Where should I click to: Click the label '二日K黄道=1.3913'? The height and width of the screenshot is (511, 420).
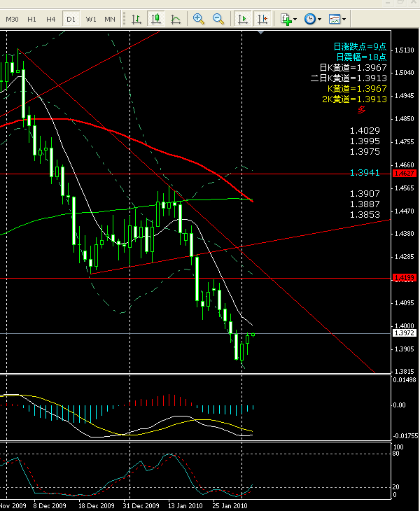click(x=349, y=78)
